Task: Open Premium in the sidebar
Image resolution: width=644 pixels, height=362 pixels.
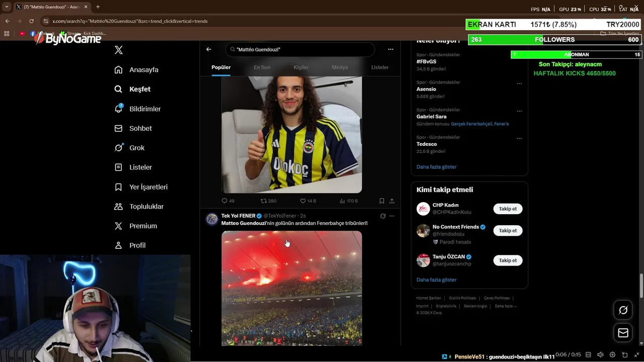Action: 135,226
